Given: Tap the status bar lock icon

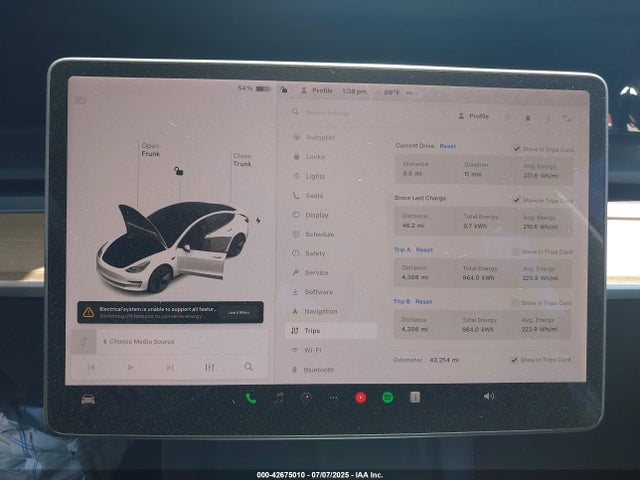Looking at the screenshot, I should point(284,90).
